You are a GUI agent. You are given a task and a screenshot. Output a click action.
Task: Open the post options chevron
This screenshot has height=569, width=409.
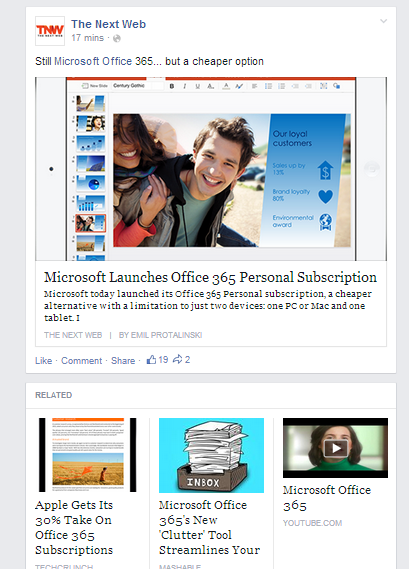tap(383, 21)
